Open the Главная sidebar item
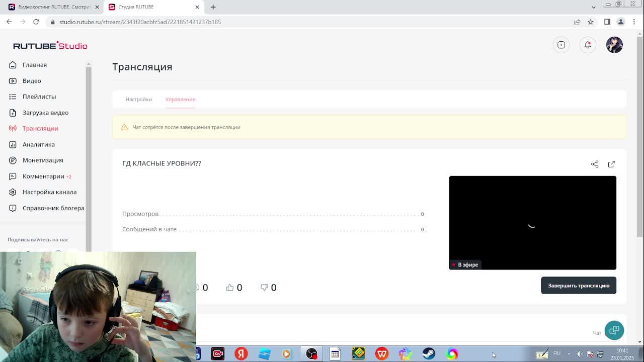This screenshot has height=362, width=644. pos(35,65)
